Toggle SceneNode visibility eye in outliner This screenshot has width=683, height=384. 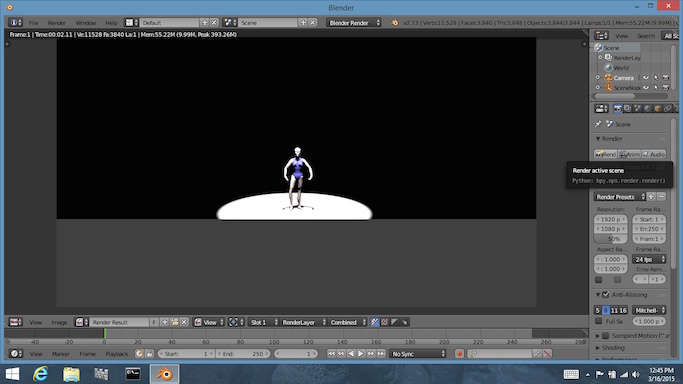click(x=646, y=88)
